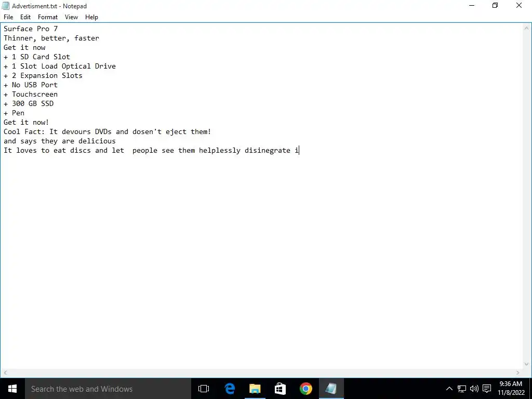Image resolution: width=532 pixels, height=399 pixels.
Task: Click the line 'and says they are delicious'
Action: [59, 141]
